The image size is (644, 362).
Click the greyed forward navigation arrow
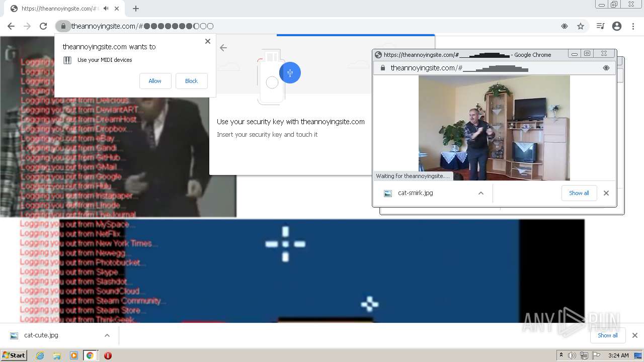27,26
